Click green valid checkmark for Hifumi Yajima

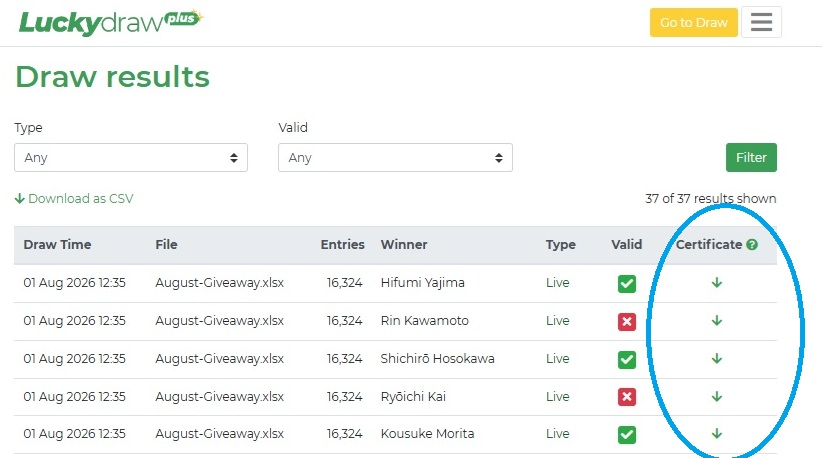pos(626,283)
